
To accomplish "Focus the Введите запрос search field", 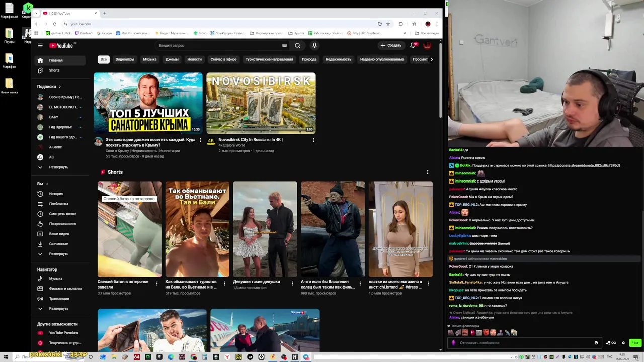I will click(x=219, y=45).
